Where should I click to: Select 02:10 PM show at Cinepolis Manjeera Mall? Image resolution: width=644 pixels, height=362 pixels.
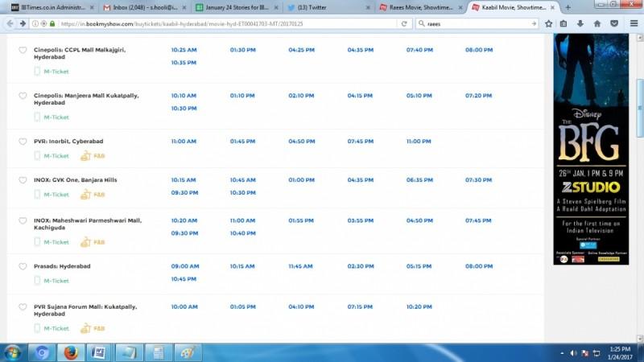[301, 96]
